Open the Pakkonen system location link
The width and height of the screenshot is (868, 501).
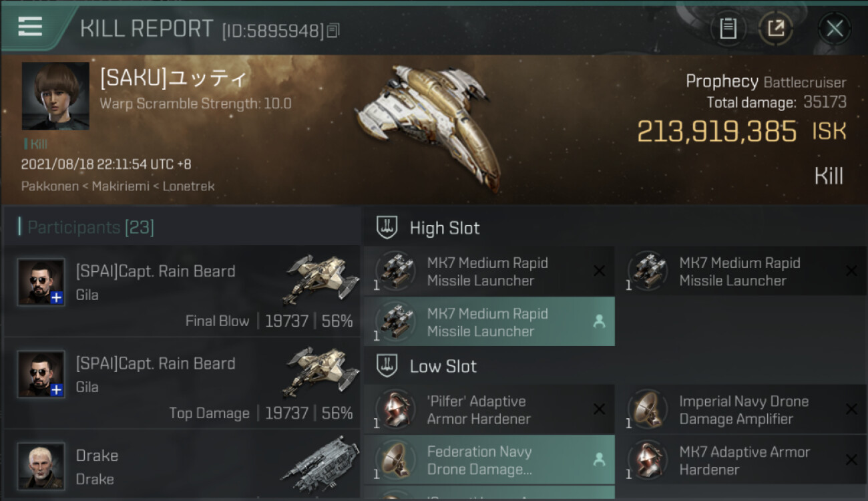(x=49, y=186)
